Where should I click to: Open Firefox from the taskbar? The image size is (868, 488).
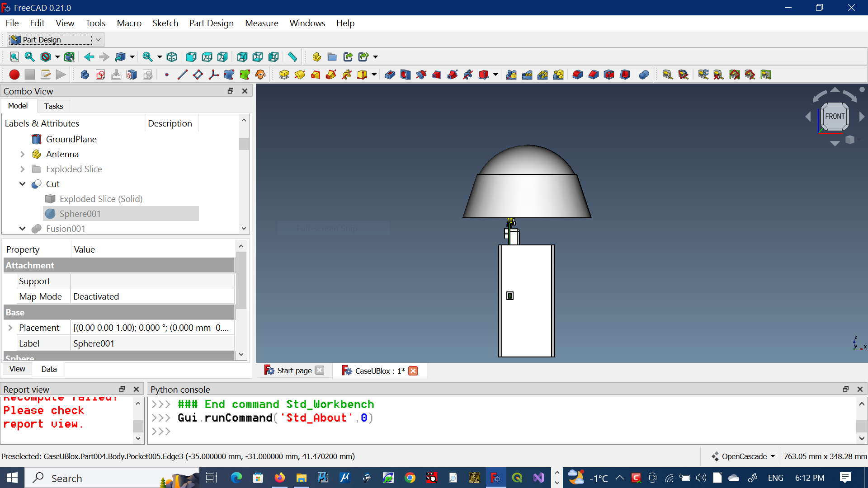click(280, 478)
